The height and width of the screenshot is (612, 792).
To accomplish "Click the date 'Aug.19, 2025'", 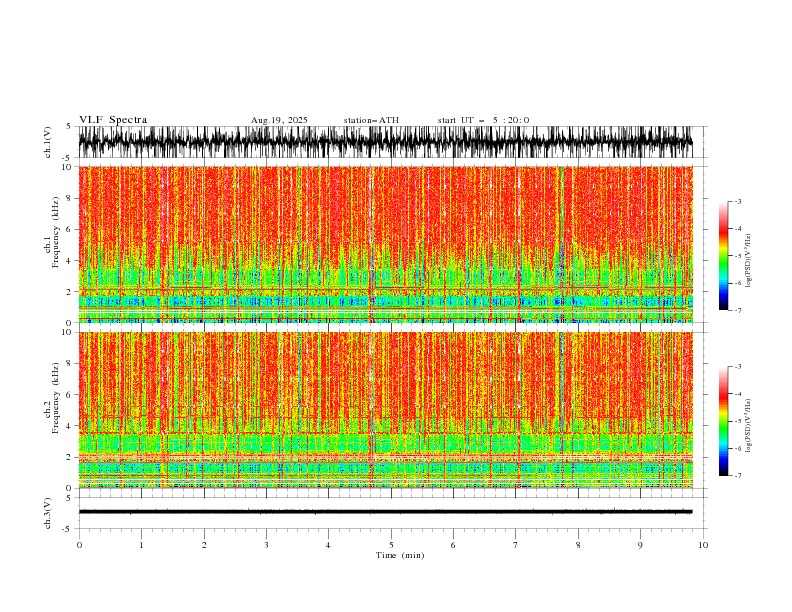I will [x=279, y=120].
